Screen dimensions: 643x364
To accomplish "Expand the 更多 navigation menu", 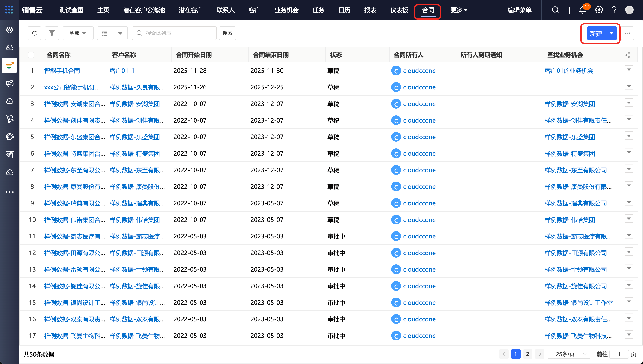I will click(x=458, y=10).
